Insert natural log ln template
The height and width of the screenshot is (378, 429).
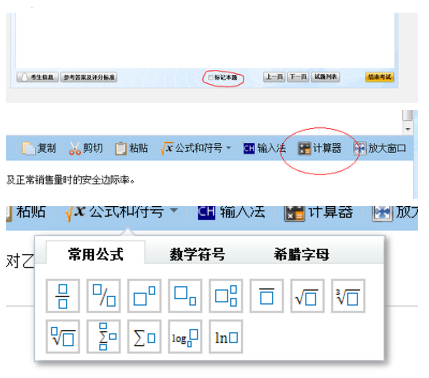[x=226, y=337]
